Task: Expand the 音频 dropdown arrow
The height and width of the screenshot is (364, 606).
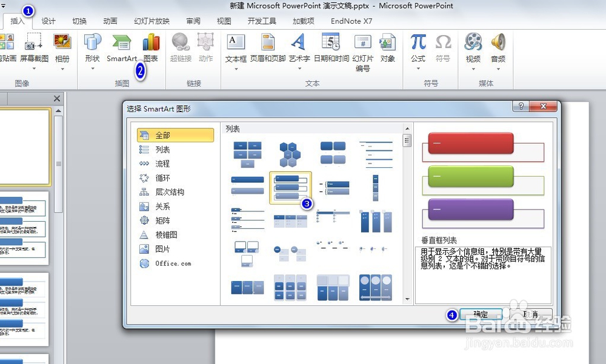Action: 498,69
